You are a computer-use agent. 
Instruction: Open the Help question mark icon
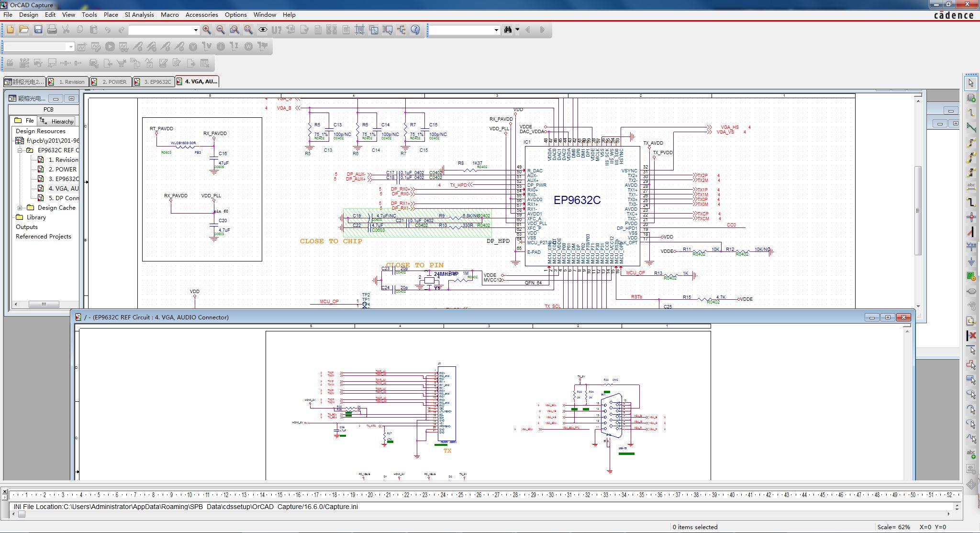click(x=416, y=30)
